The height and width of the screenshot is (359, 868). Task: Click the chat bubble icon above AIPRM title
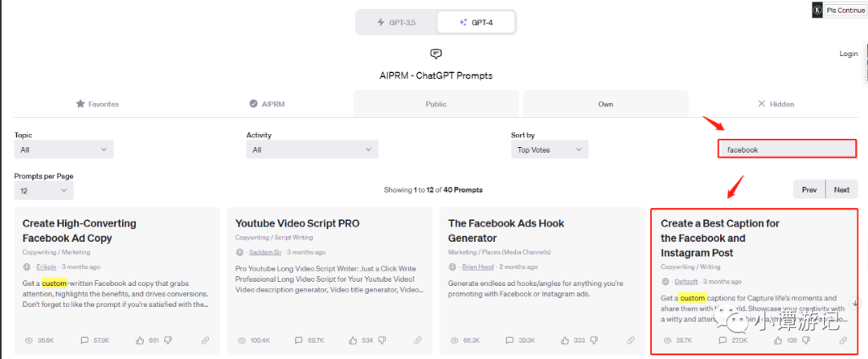pos(436,54)
